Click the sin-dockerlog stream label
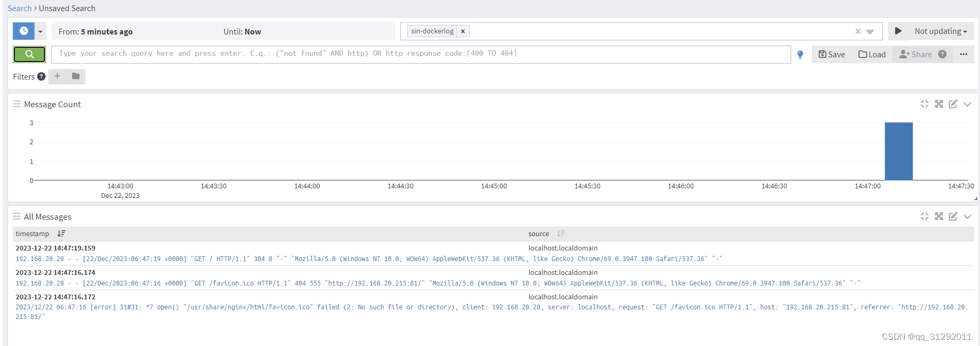The width and height of the screenshot is (980, 346). (432, 31)
